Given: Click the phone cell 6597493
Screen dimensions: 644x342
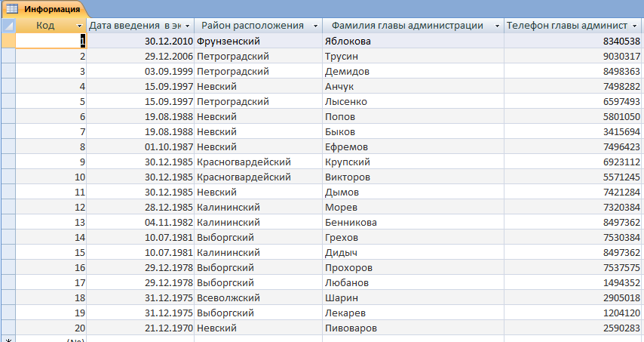Looking at the screenshot, I should [572, 101].
